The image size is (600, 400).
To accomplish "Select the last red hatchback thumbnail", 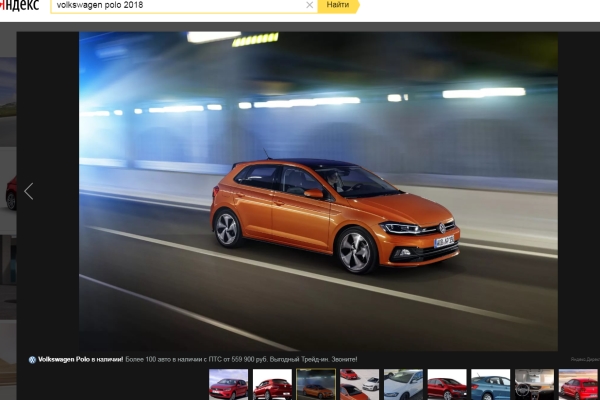I will (578, 384).
